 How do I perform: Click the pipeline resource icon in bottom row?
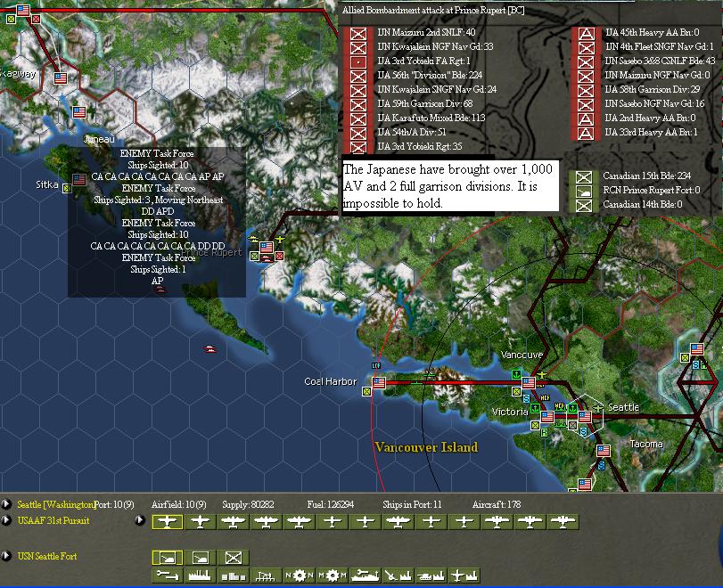[168, 576]
